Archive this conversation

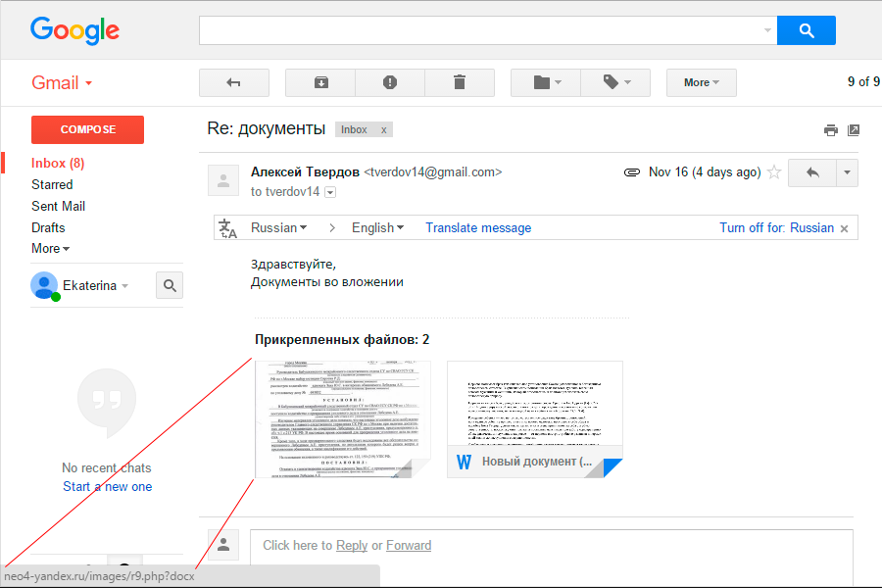320,82
